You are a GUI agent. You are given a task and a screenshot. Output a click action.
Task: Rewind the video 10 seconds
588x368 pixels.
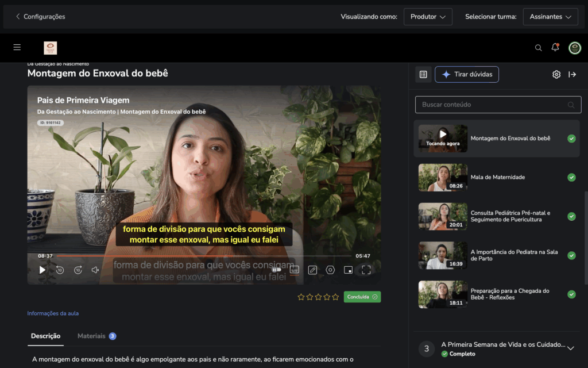tap(60, 270)
